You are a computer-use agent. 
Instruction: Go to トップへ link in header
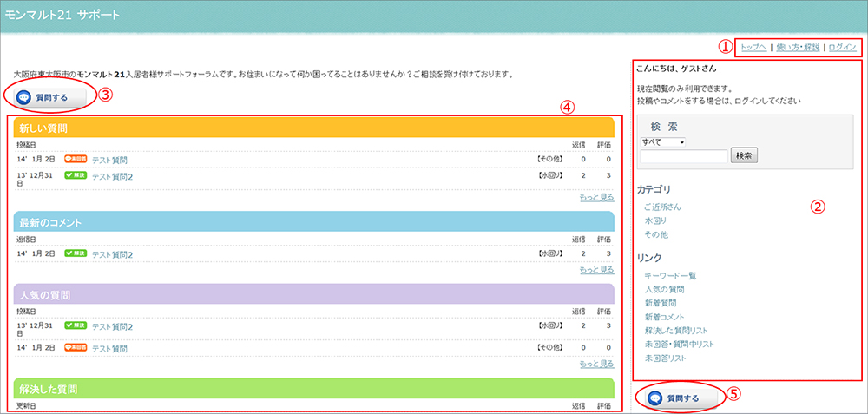click(752, 47)
